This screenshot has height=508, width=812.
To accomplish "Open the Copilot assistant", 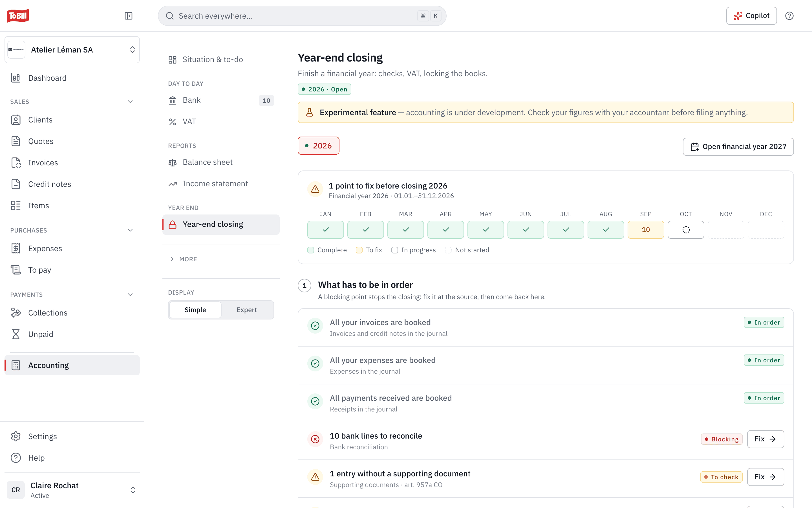I will [x=751, y=16].
